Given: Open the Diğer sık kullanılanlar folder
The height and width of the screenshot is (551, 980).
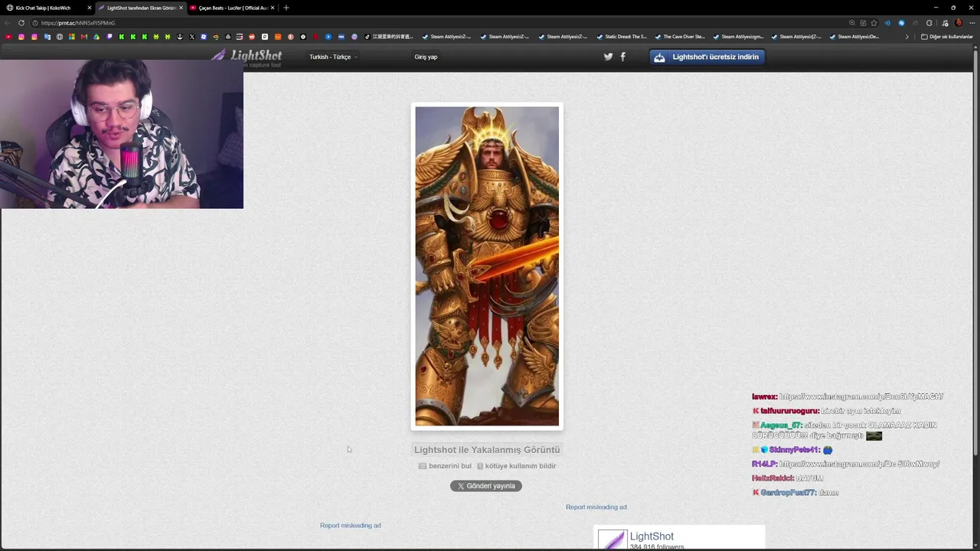Looking at the screenshot, I should coord(947,37).
